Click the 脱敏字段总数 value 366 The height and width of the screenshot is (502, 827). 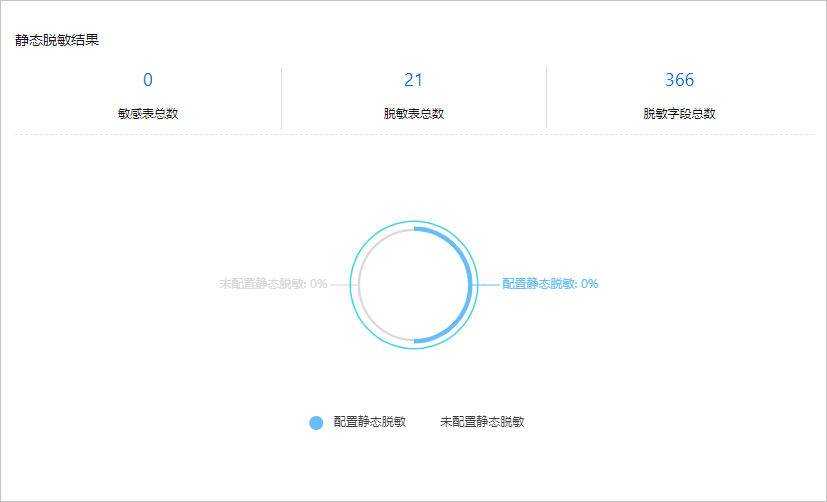pos(679,80)
